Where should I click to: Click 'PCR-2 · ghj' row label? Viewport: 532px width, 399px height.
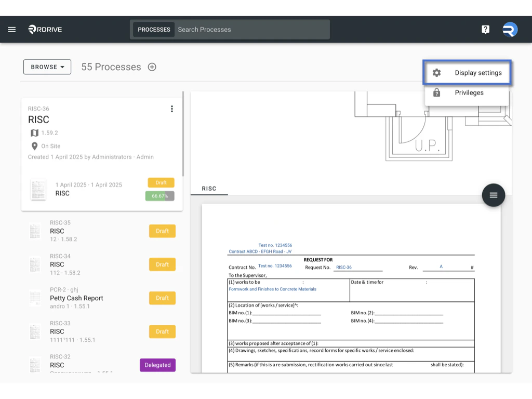point(64,290)
